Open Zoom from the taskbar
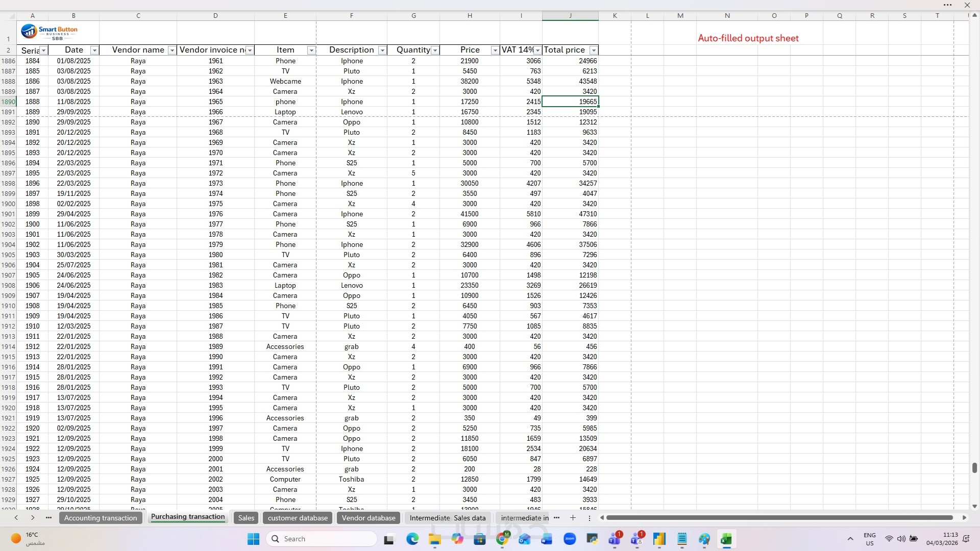Image resolution: width=980 pixels, height=551 pixels. [570, 539]
